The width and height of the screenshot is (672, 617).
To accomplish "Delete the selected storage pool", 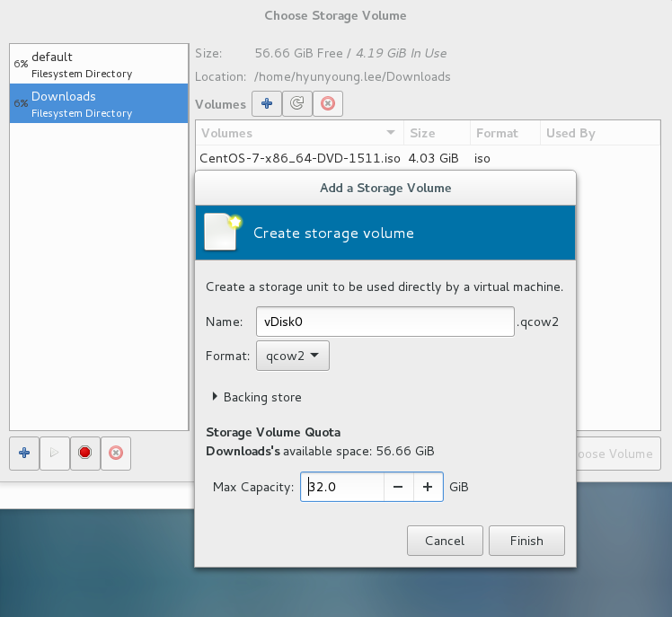I will tap(116, 453).
